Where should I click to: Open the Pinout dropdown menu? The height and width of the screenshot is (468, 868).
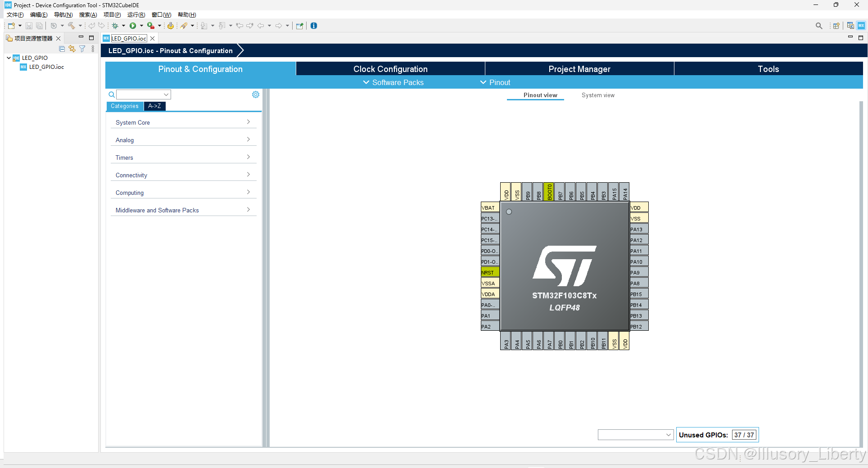tap(495, 82)
